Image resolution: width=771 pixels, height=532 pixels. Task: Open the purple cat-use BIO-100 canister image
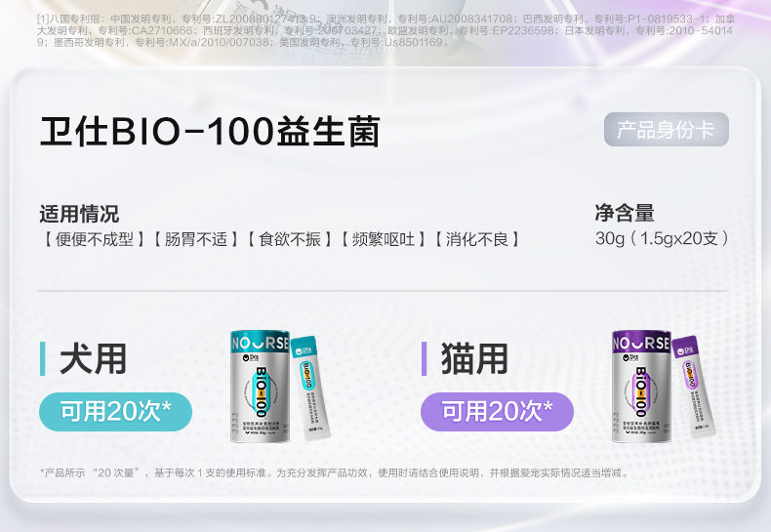(x=641, y=387)
